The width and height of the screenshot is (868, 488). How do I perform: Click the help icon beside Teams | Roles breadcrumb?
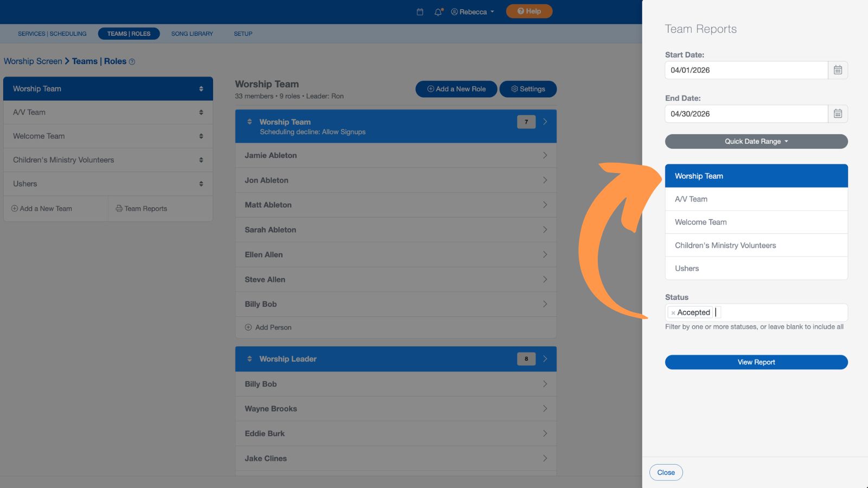coord(132,61)
